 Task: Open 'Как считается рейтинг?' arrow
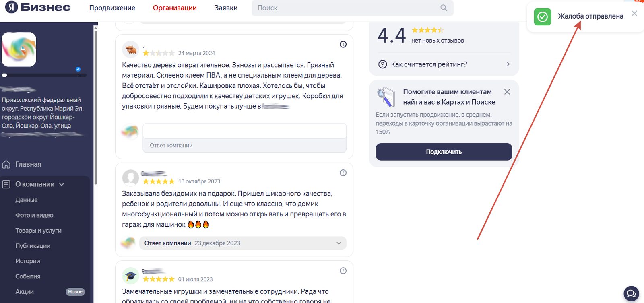click(508, 64)
